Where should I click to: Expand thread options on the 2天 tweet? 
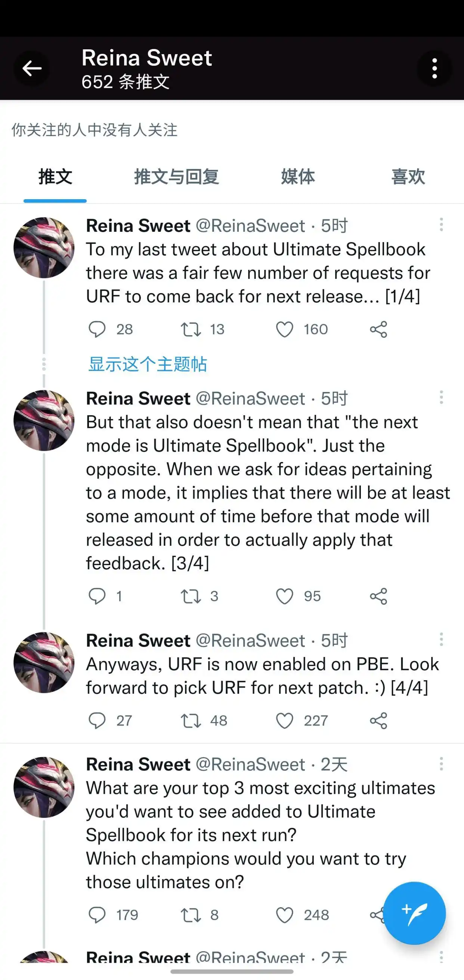(x=441, y=764)
